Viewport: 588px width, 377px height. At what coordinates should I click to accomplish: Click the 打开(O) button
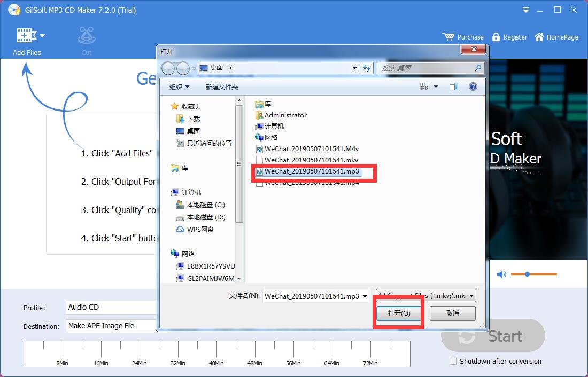[399, 313]
